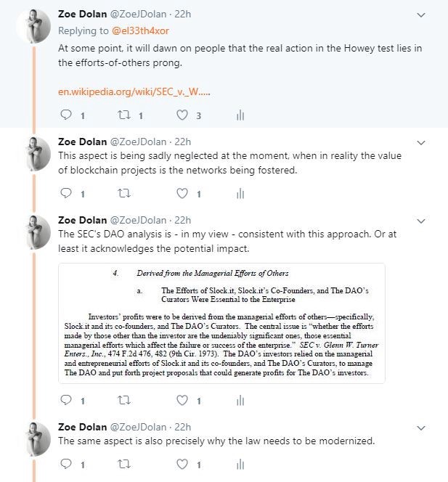Reply to the 'sadly neglected' tweet
This screenshot has width=448, height=482.
(x=65, y=193)
